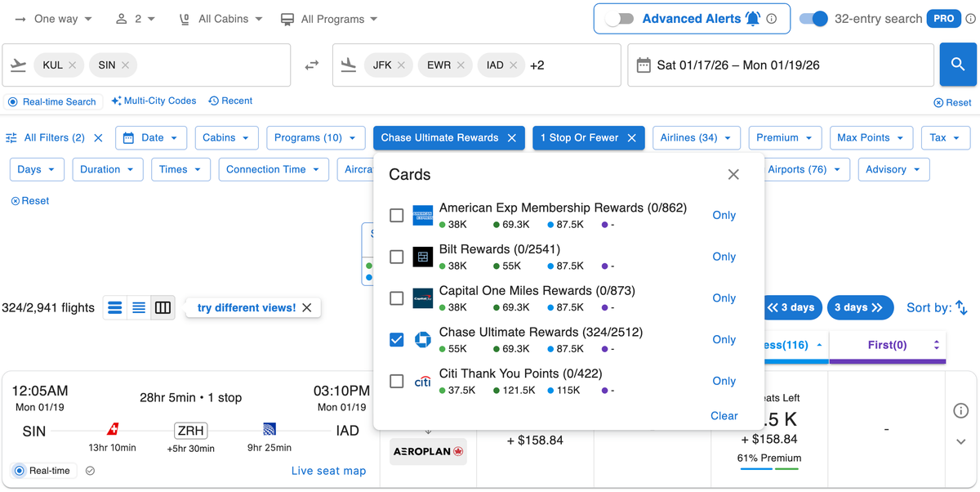Check the Bilt Rewards checkbox
Image resolution: width=980 pixels, height=492 pixels.
tap(397, 257)
